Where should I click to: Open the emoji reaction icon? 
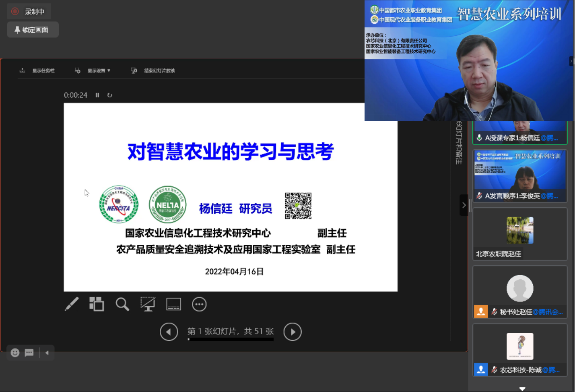pyautogui.click(x=15, y=353)
